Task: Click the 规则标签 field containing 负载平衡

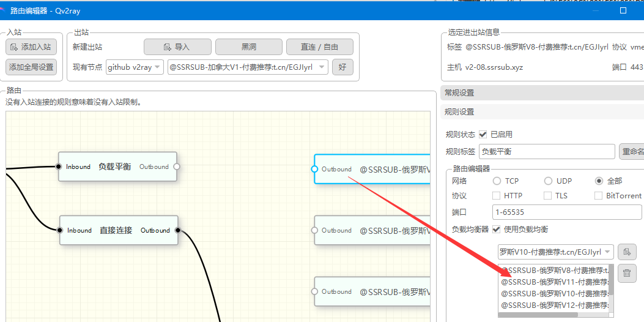Action: (547, 152)
